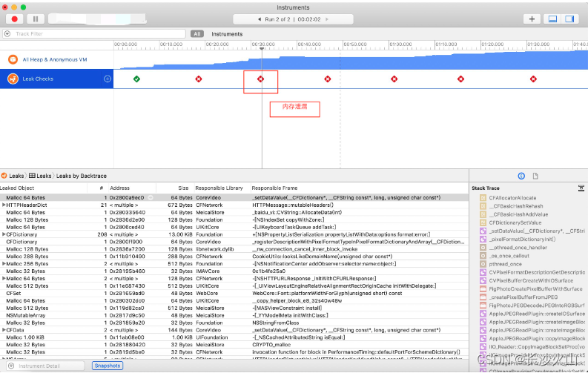Viewport: 588px width, 373px height.
Task: Click the playhead handle at 00:30.000
Action: coord(262,49)
